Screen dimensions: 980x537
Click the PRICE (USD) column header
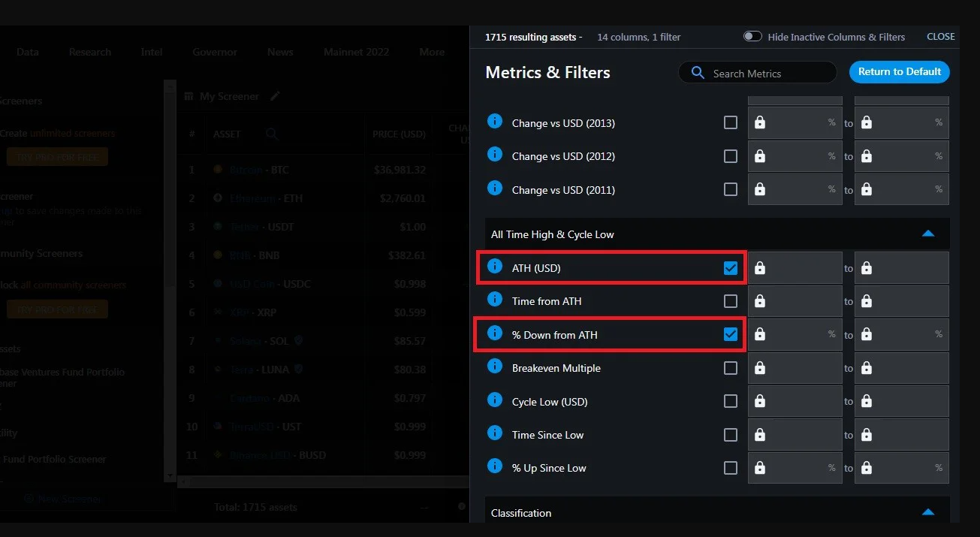pos(399,134)
